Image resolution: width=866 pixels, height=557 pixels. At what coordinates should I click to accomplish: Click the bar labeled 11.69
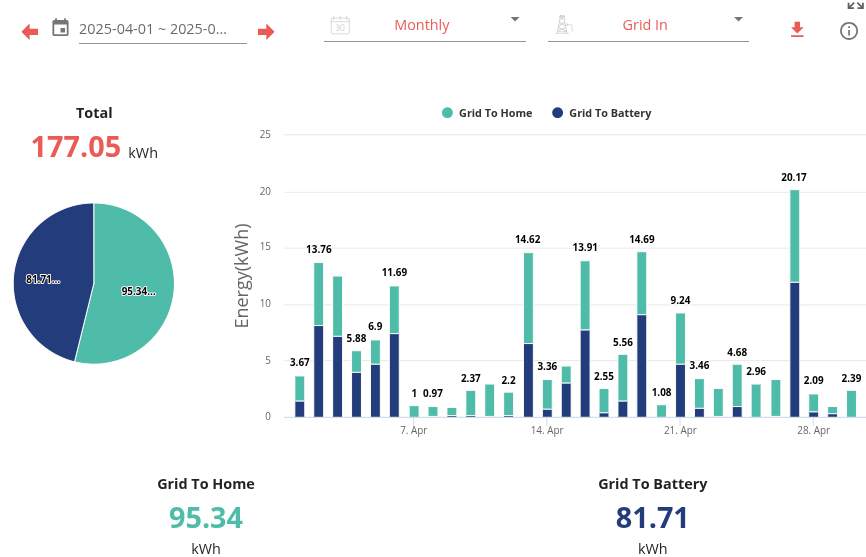(394, 352)
